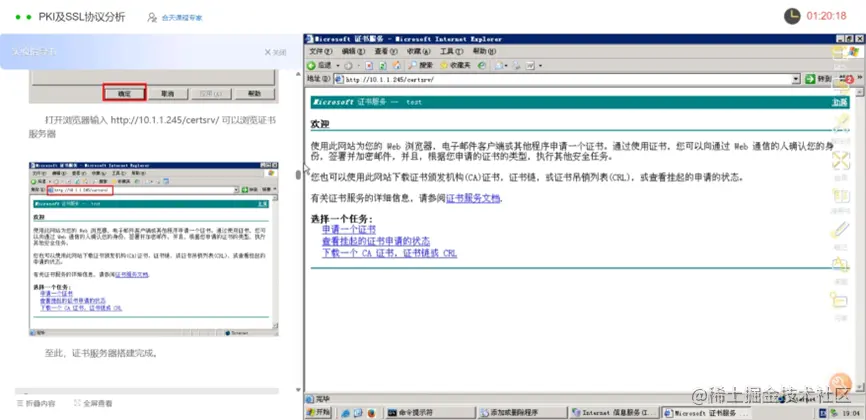Switch to 添加或删除程序 taskbar window
This screenshot has width=866, height=420.
coord(522,412)
